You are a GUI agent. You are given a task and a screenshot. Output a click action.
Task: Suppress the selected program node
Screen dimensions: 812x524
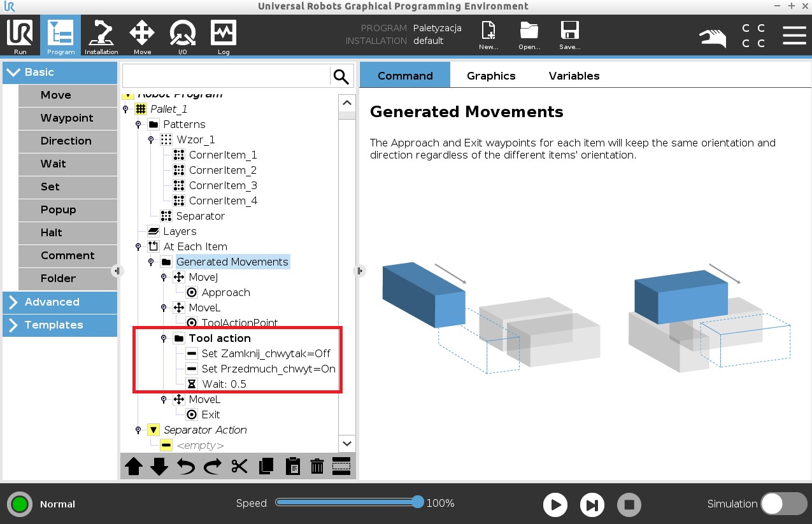tap(342, 467)
